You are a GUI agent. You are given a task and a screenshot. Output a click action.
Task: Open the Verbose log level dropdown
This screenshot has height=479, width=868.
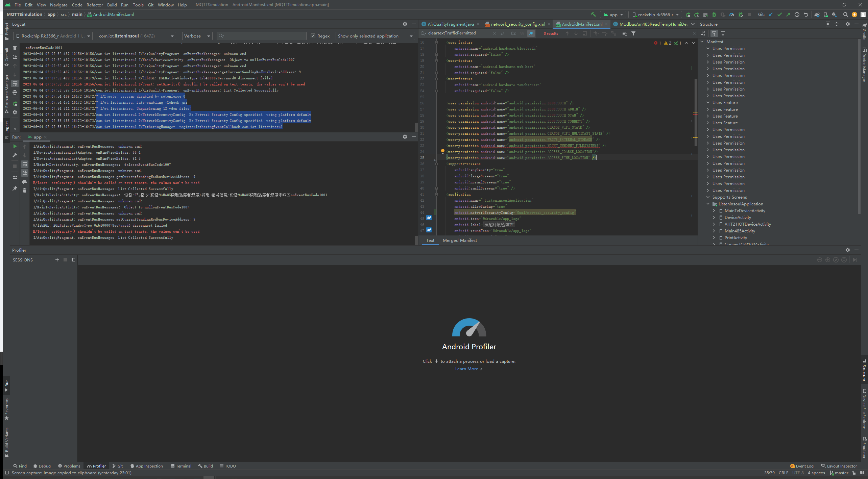(x=197, y=36)
